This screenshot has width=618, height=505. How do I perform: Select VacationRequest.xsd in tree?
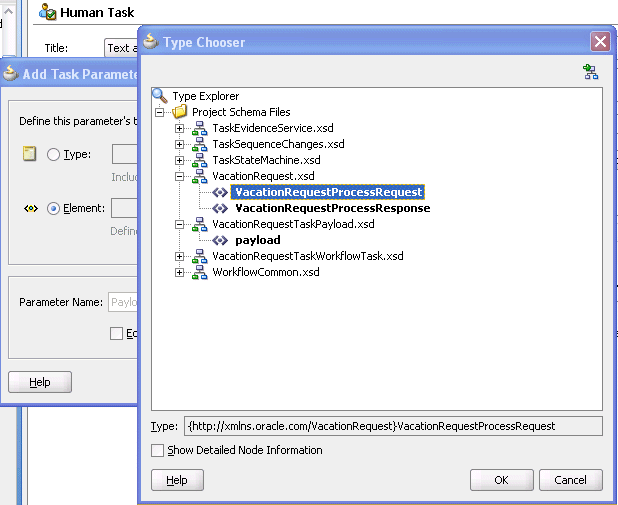click(x=263, y=176)
